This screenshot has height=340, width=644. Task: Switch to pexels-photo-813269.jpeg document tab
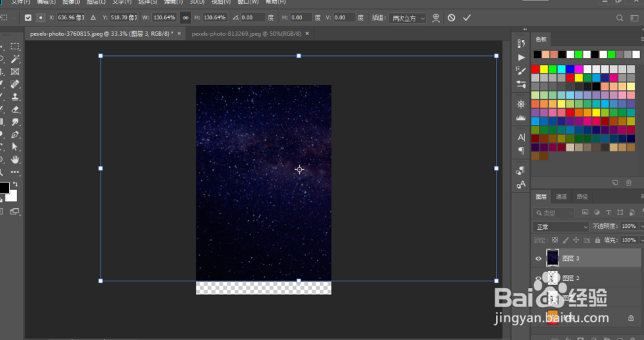tap(247, 33)
